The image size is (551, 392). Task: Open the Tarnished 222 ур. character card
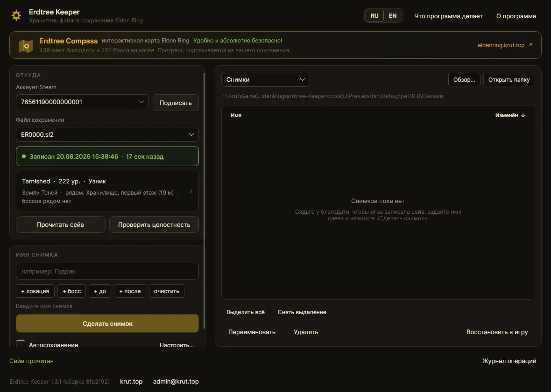pos(107,191)
